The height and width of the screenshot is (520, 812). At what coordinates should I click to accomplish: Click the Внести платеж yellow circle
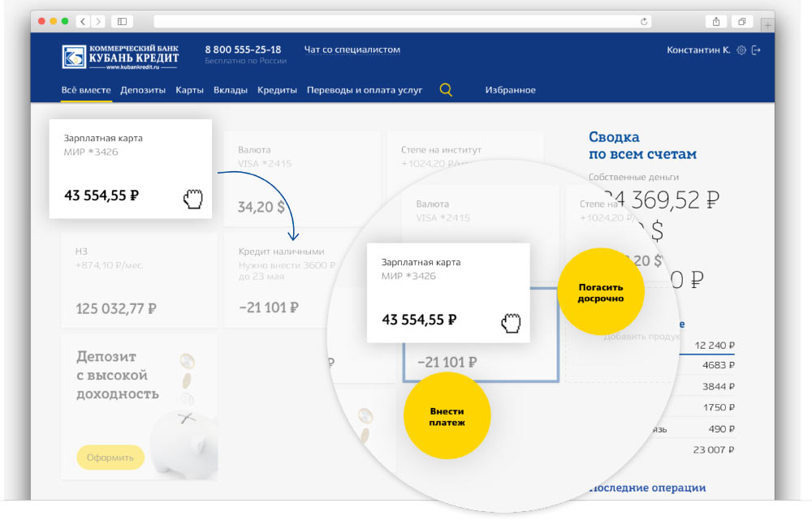pos(447,416)
